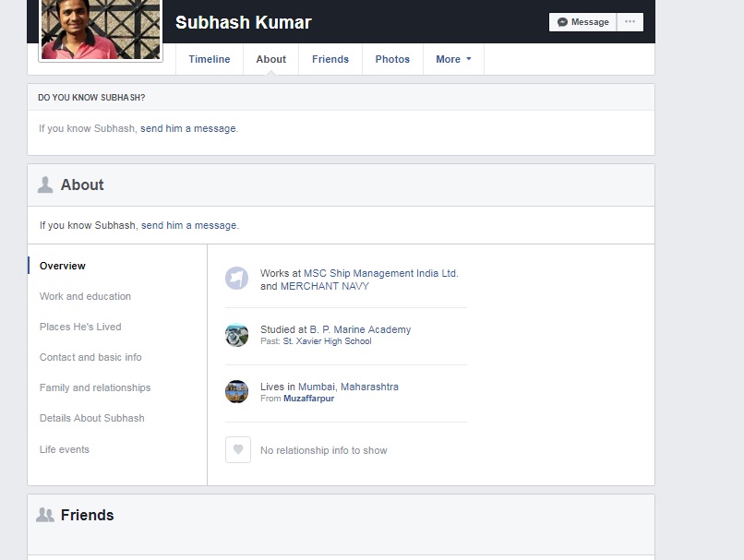This screenshot has height=560, width=744.
Task: Click the person icon beside About heading
Action: [x=45, y=185]
